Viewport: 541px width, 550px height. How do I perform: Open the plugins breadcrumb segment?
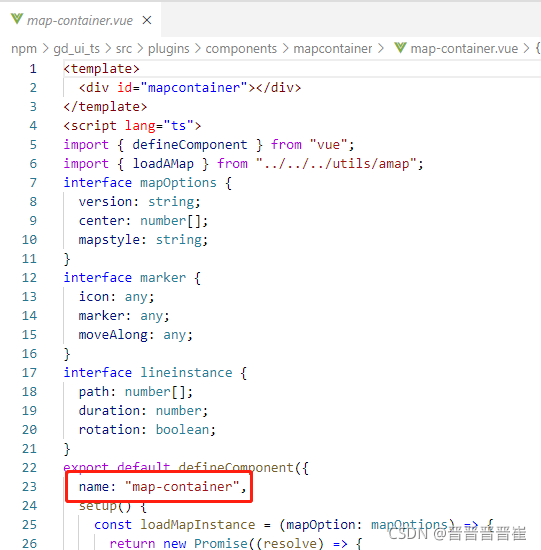tap(168, 48)
